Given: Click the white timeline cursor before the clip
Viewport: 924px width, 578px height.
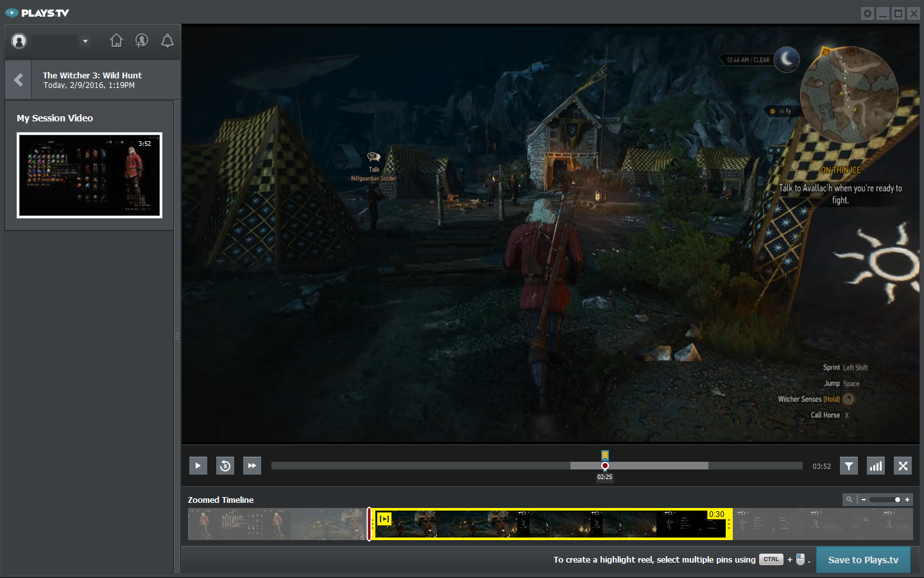Looking at the screenshot, I should coord(369,524).
